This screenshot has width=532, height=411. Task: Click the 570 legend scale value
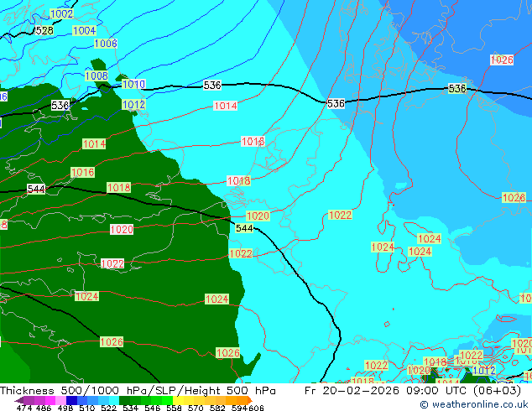click(x=196, y=408)
